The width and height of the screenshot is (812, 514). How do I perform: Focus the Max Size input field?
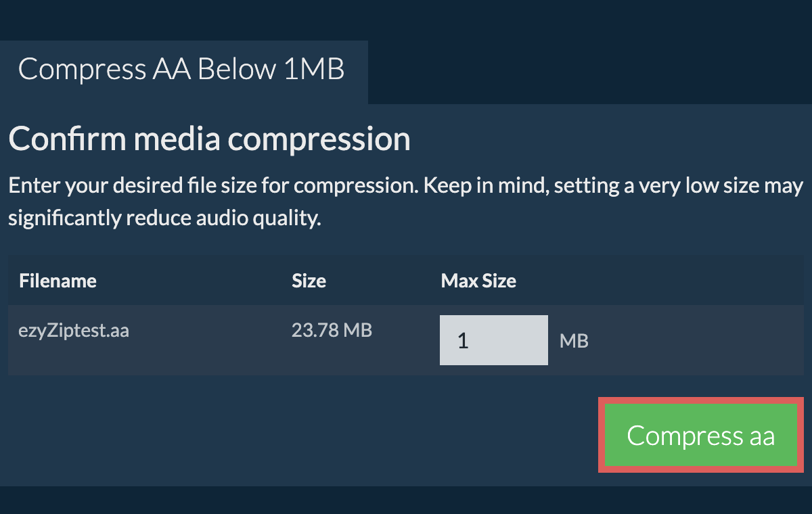493,340
